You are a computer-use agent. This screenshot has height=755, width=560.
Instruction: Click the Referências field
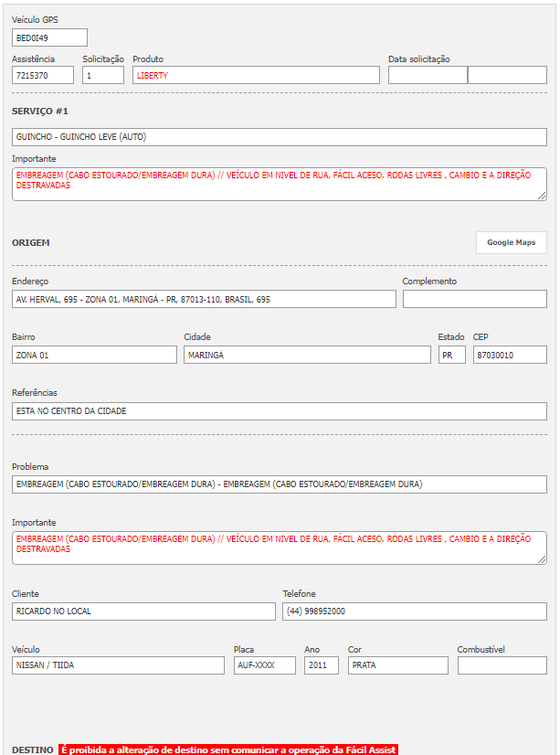pos(279,411)
